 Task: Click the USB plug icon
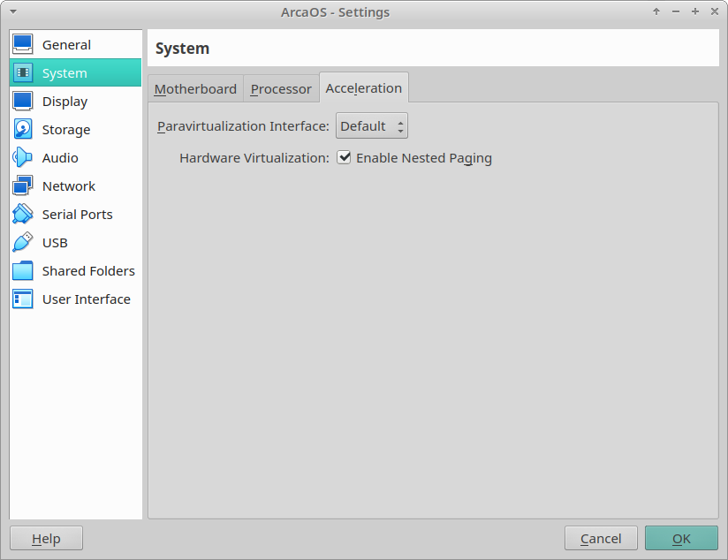(23, 243)
